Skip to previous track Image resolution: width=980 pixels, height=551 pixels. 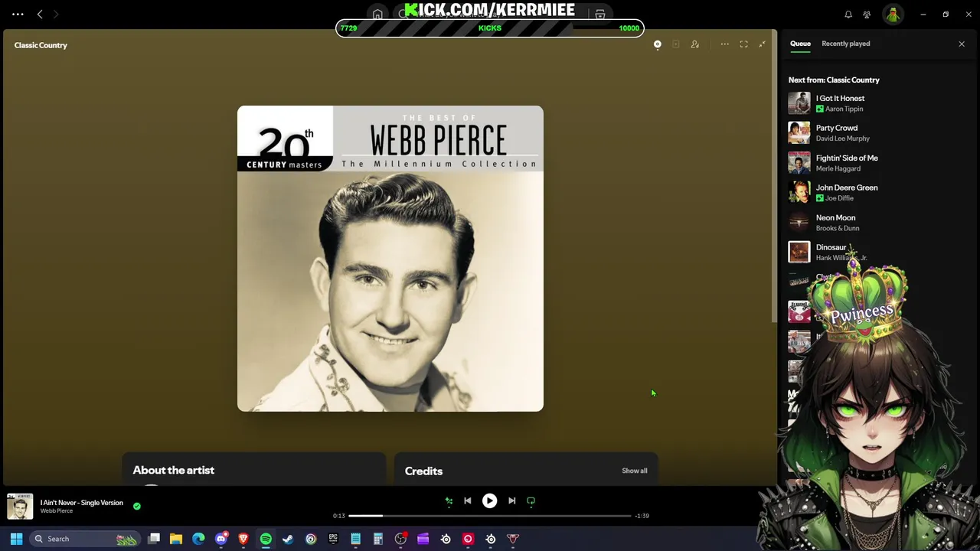click(x=467, y=500)
